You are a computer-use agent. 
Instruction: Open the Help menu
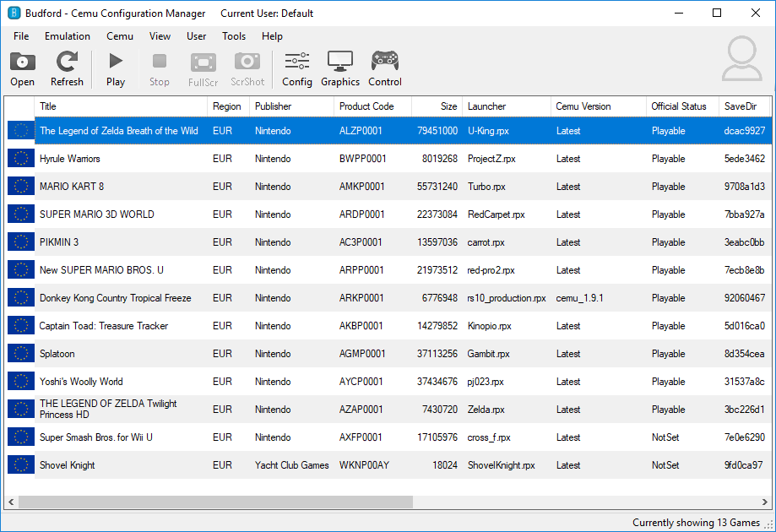[272, 36]
